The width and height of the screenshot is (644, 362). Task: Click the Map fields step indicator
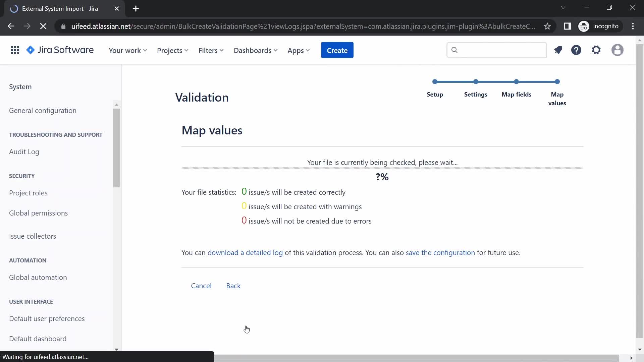516,82
